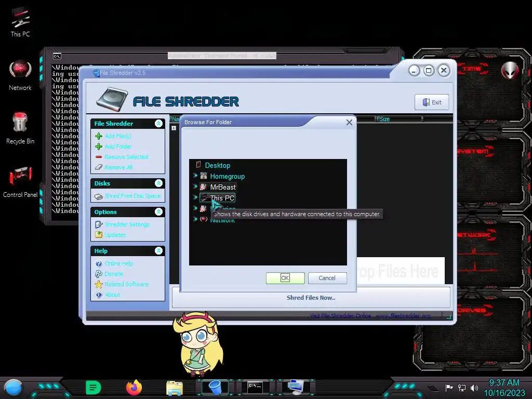Click Cancel in Browse For Folder
Screen dimensions: 532x399
(x=327, y=278)
